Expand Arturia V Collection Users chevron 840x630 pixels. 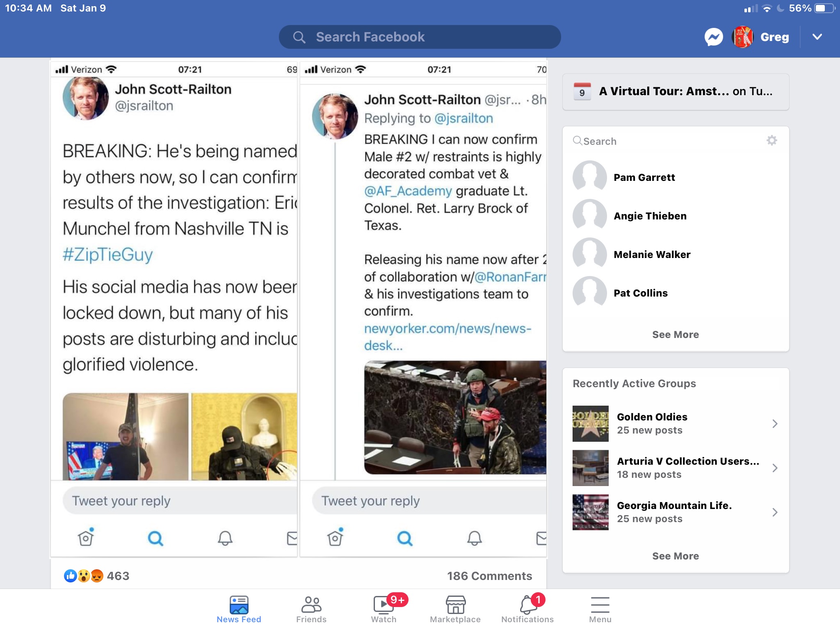[774, 468]
